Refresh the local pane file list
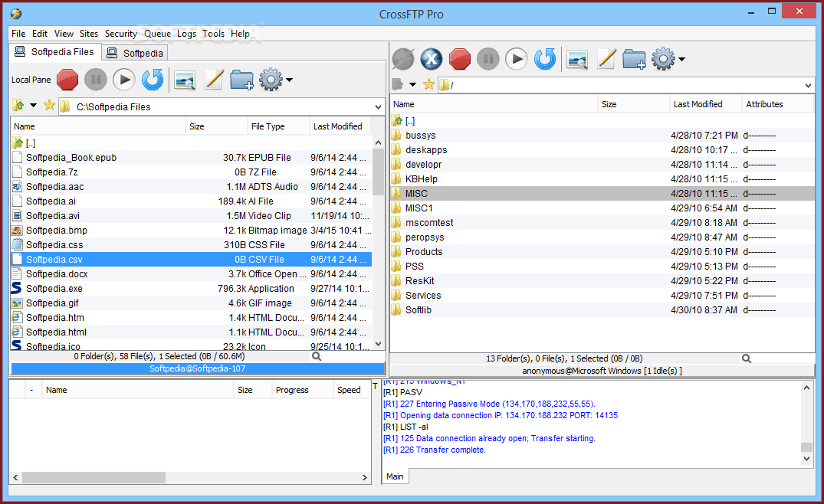Image resolution: width=824 pixels, height=504 pixels. click(x=153, y=79)
